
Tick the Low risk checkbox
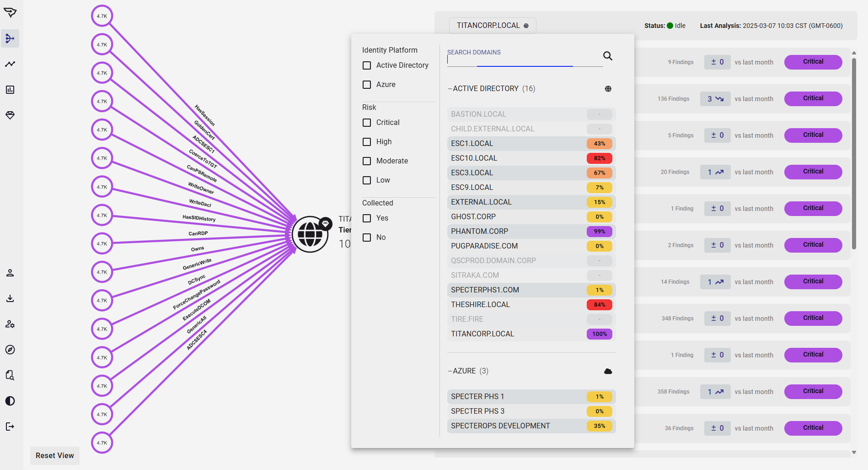coord(367,180)
